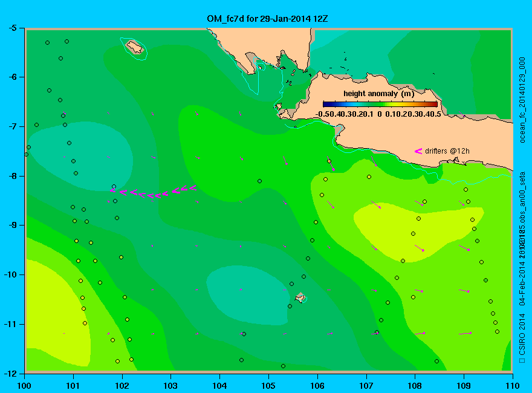
Task: Click the longitude axis label 105
Action: [x=268, y=386]
